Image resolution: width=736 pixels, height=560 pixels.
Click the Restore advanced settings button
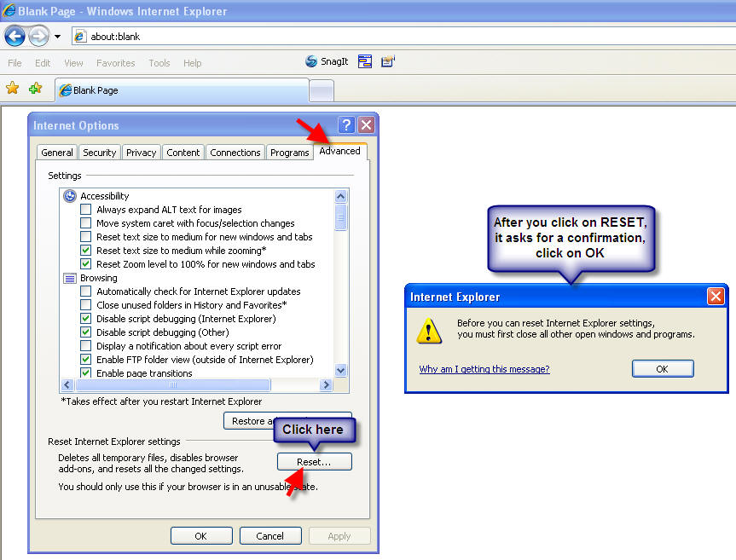pos(287,421)
